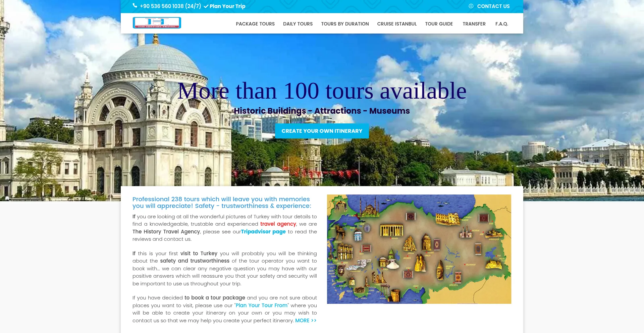
Task: Click The History Travel logo
Action: pyautogui.click(x=157, y=23)
